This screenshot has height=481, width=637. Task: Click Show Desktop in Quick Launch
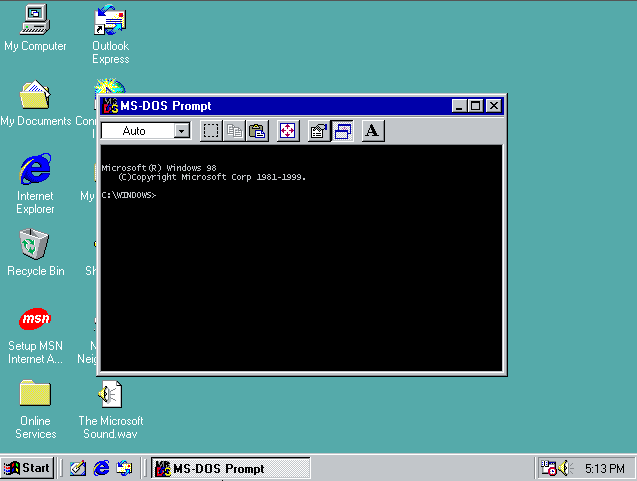point(77,468)
